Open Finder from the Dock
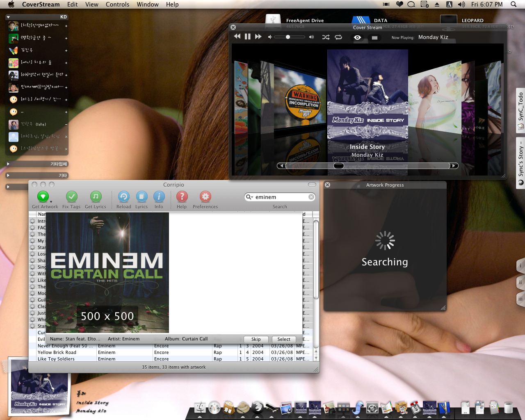 [x=200, y=408]
